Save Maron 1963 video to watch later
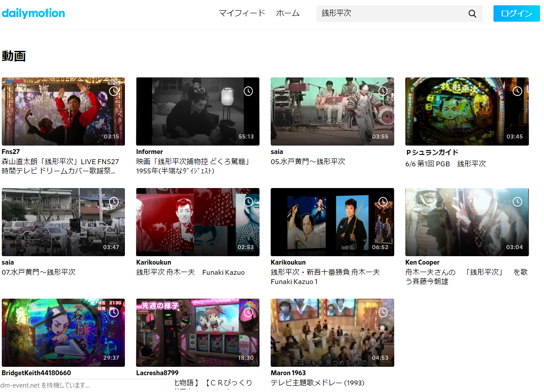The height and width of the screenshot is (392, 544). (x=383, y=312)
